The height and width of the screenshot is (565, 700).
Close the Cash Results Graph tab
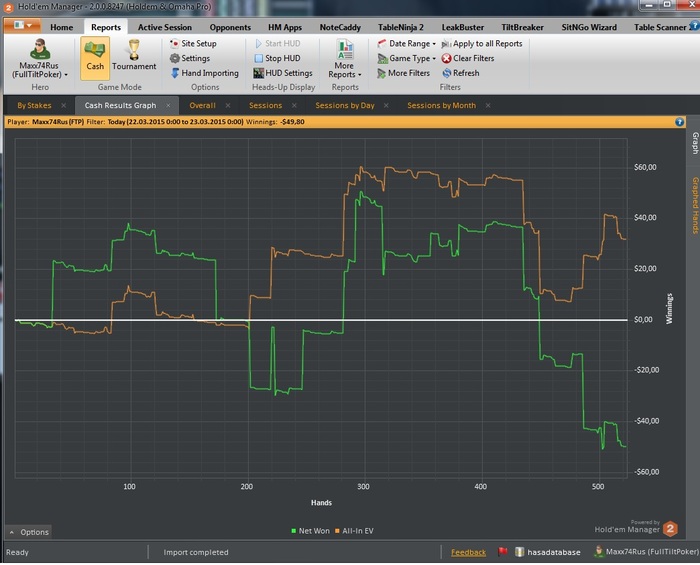coord(168,105)
